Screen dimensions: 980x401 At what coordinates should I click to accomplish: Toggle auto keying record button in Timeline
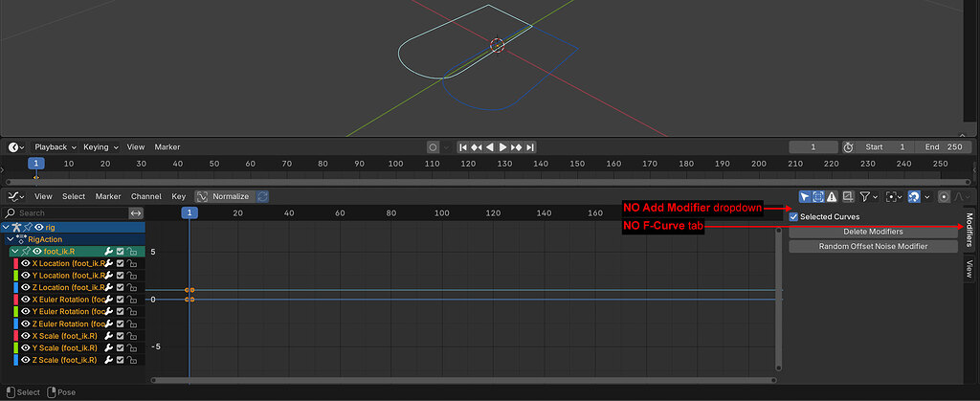[433, 147]
